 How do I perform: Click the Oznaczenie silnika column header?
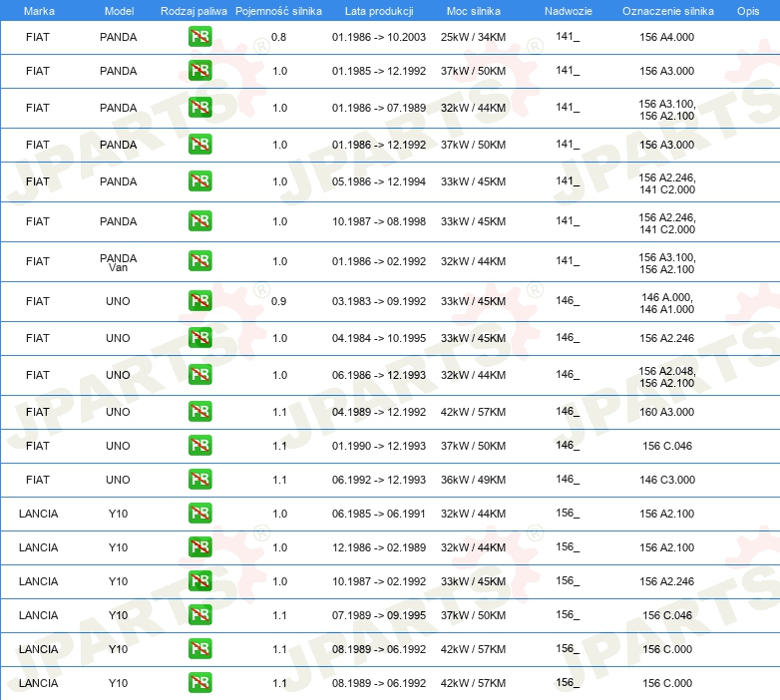pos(668,11)
